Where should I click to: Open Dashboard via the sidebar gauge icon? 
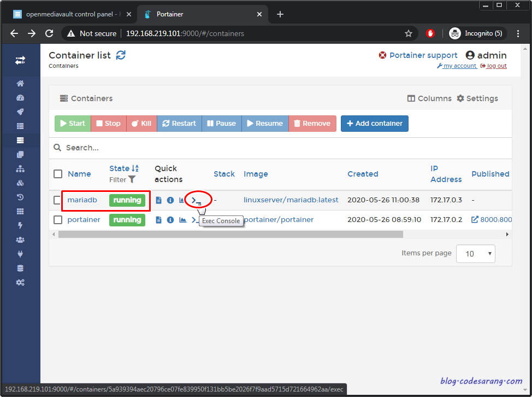[20, 98]
